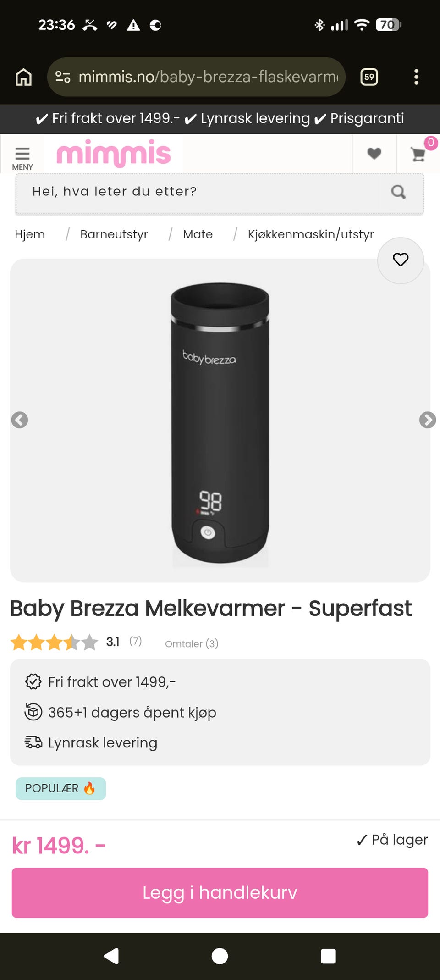Tap the search magnifier icon
The image size is (440, 980).
(x=399, y=192)
